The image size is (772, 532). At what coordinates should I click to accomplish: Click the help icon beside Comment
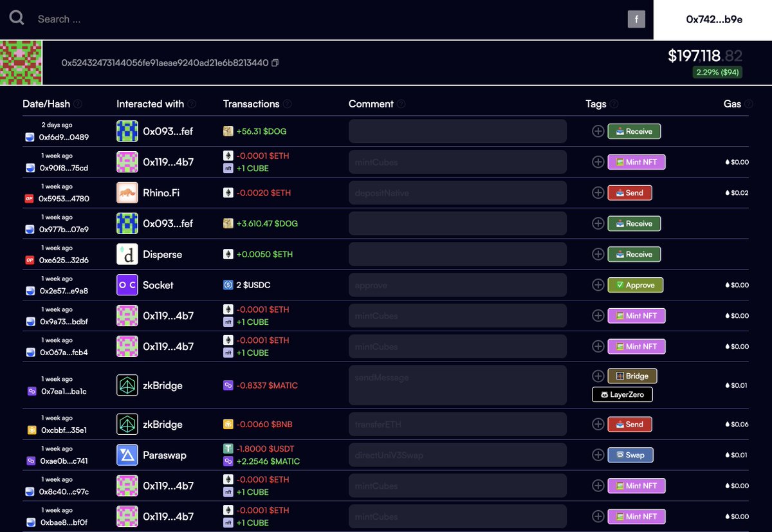(401, 104)
